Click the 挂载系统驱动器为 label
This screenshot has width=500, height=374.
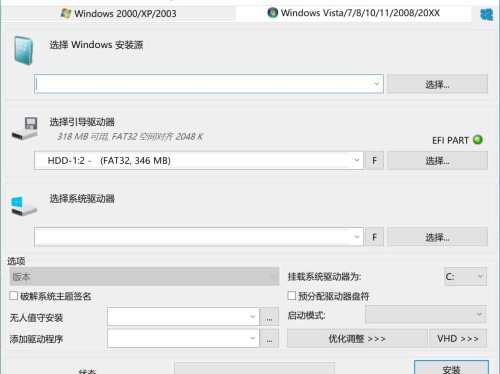point(324,277)
